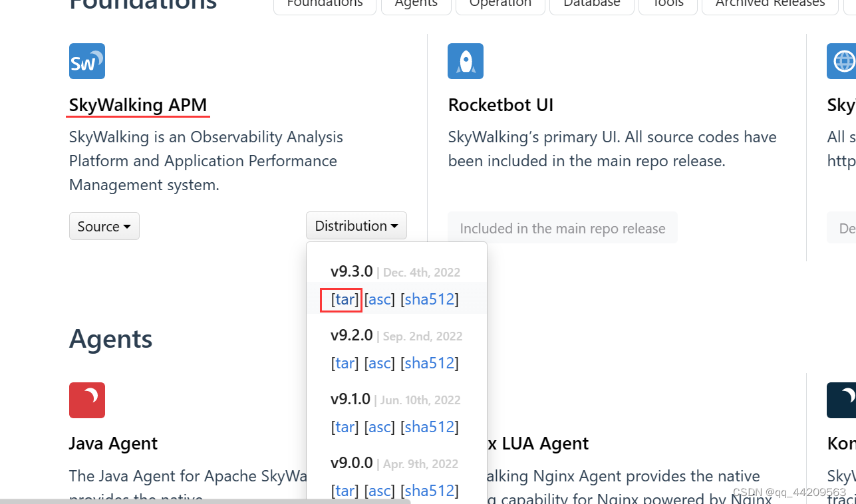Collapse the Distribution dropdown

[357, 226]
